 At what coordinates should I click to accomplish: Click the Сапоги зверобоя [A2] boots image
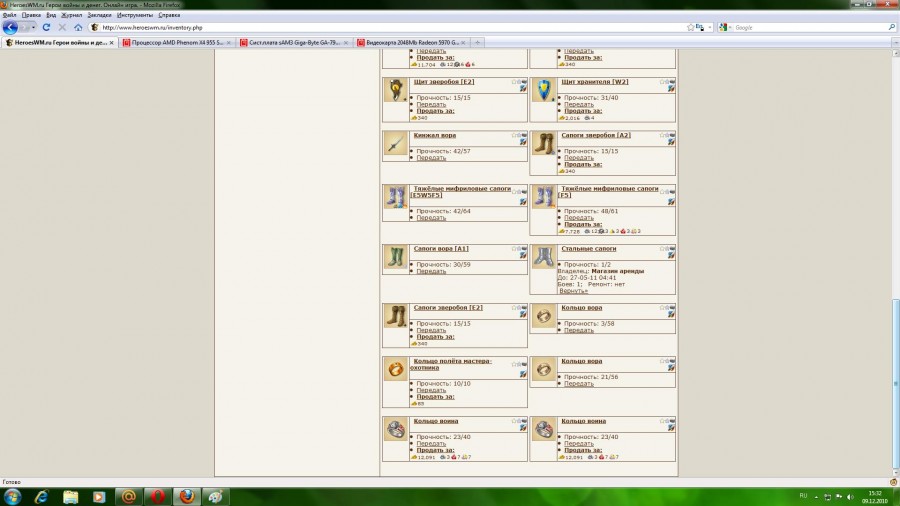pos(544,143)
